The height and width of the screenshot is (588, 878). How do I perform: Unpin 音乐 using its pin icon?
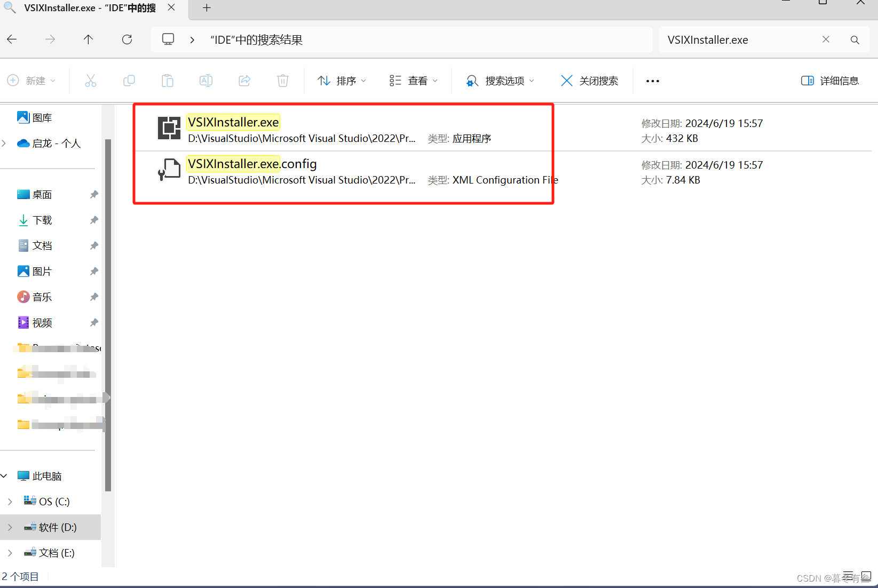(x=94, y=297)
